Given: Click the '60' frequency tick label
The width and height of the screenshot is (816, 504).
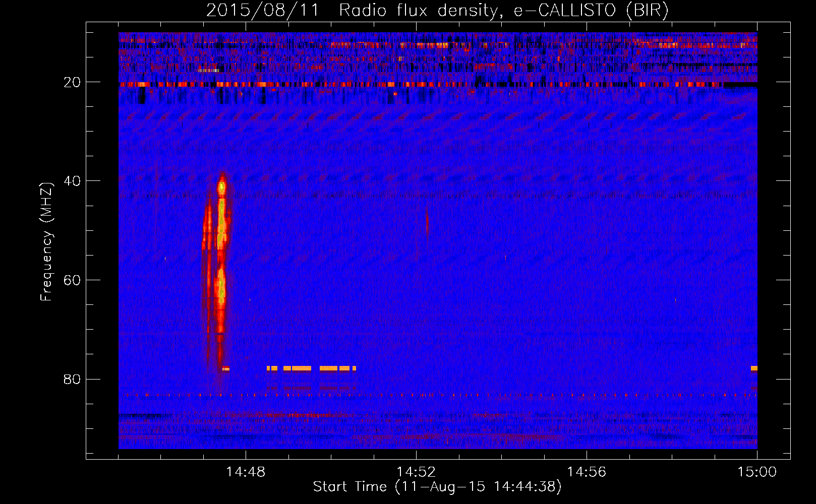Looking at the screenshot, I should pyautogui.click(x=72, y=280).
